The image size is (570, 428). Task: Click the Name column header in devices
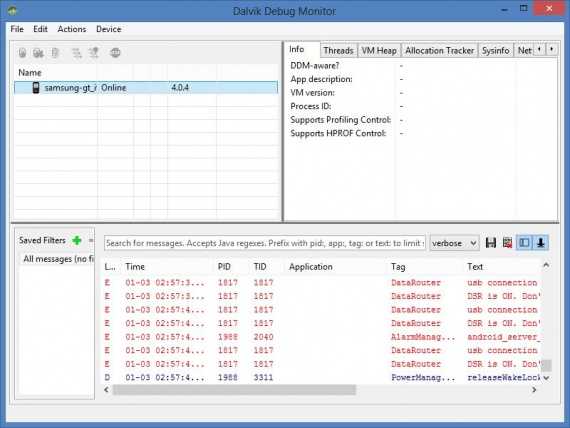pyautogui.click(x=30, y=73)
